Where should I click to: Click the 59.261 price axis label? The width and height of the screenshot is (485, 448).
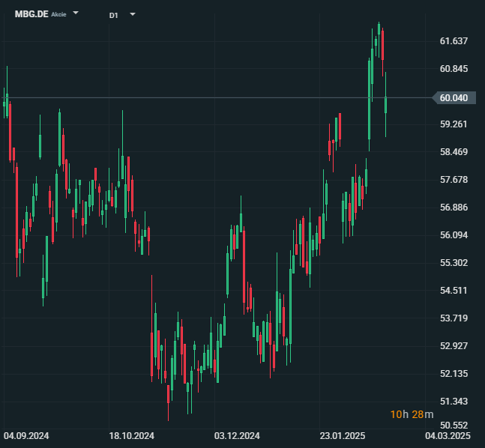point(454,124)
